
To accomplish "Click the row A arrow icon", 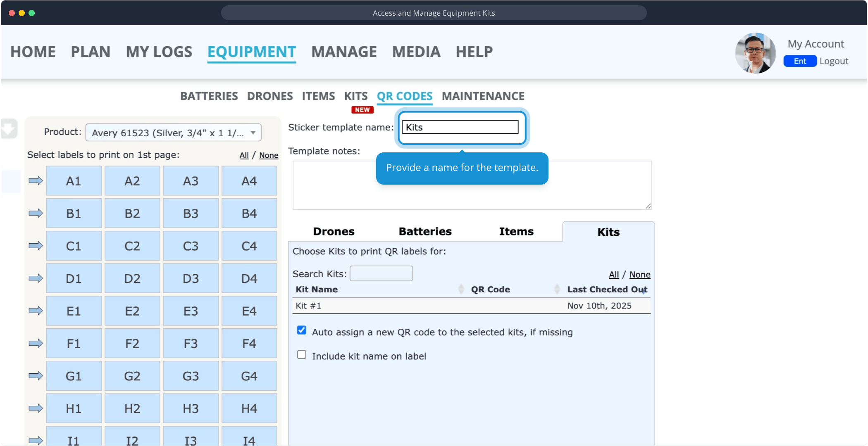I will point(36,180).
